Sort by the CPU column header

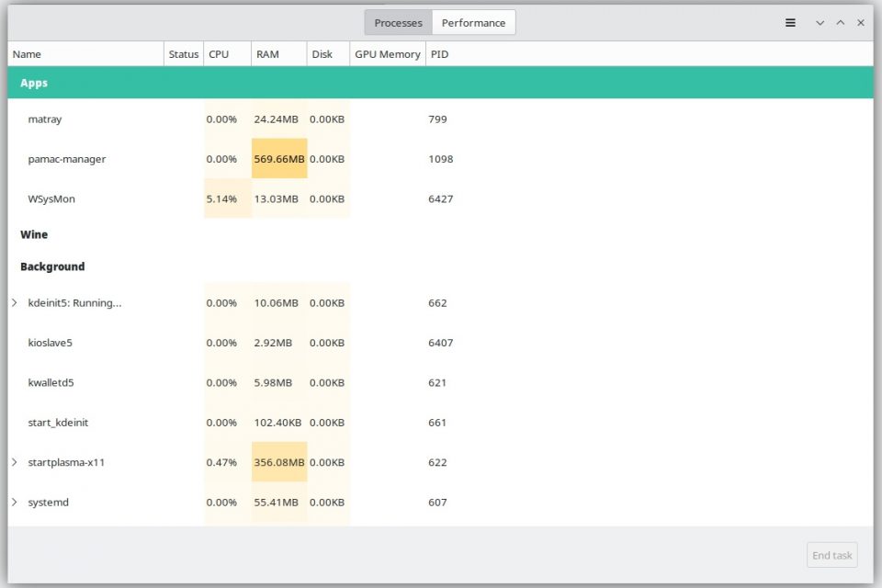(227, 54)
